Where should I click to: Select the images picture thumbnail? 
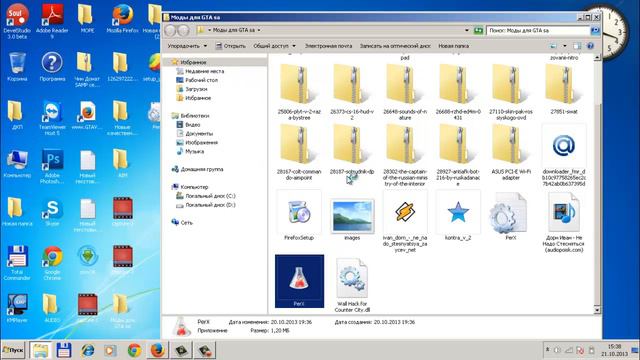click(x=352, y=220)
